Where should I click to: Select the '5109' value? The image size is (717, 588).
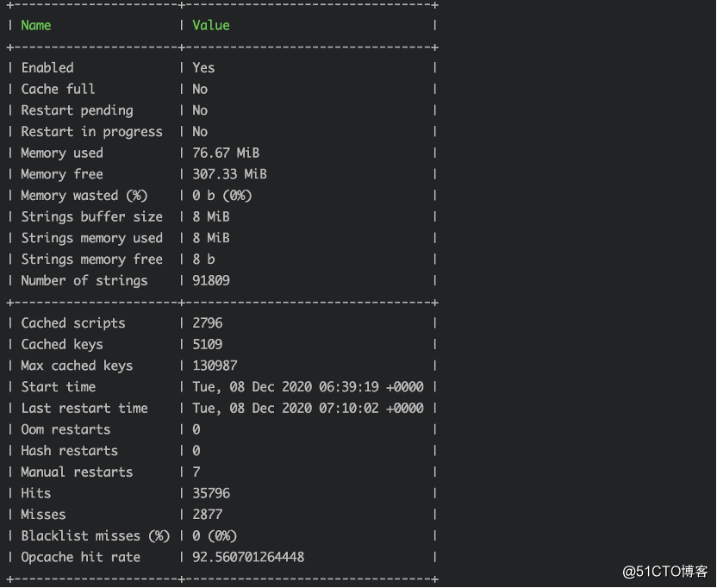point(207,345)
